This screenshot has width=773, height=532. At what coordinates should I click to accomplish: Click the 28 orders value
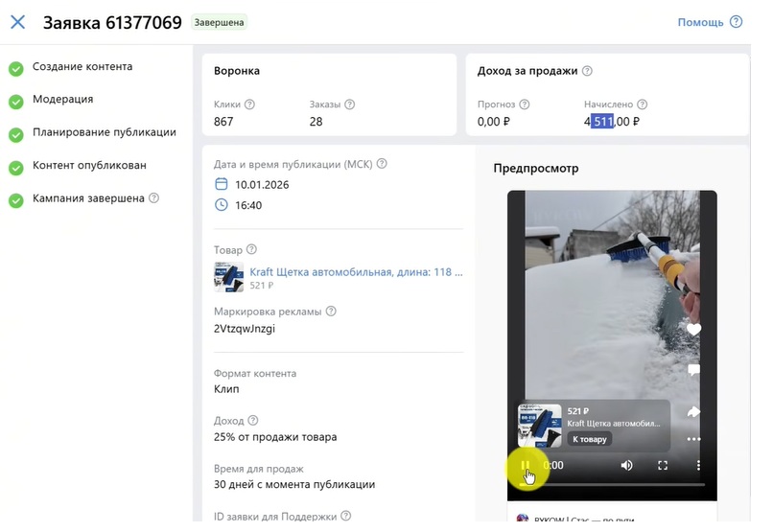[x=316, y=121]
